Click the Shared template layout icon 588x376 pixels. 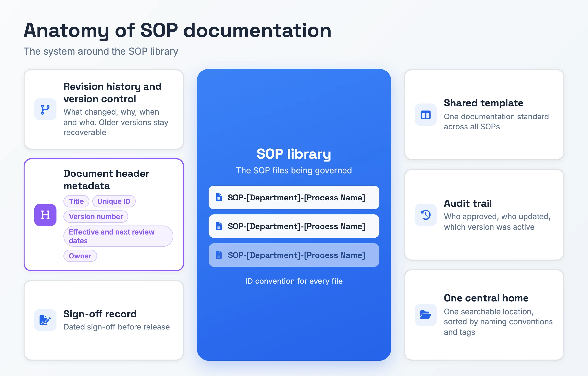[x=426, y=115]
